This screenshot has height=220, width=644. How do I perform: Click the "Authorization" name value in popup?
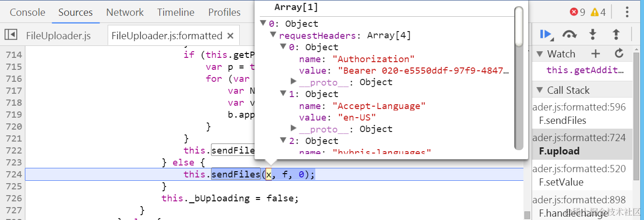coord(373,59)
